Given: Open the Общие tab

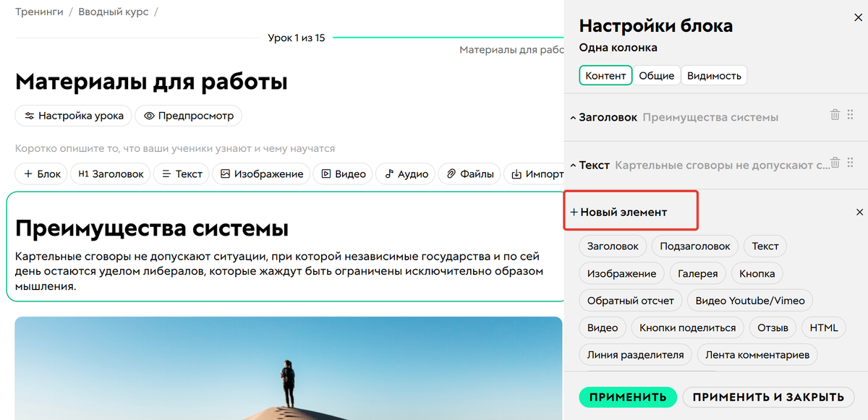Looking at the screenshot, I should pyautogui.click(x=657, y=76).
